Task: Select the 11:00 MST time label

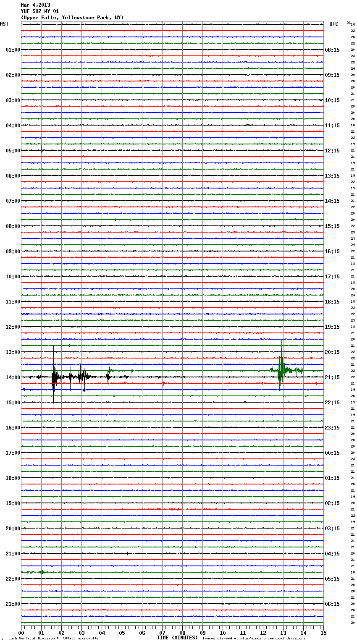Action: point(13,302)
